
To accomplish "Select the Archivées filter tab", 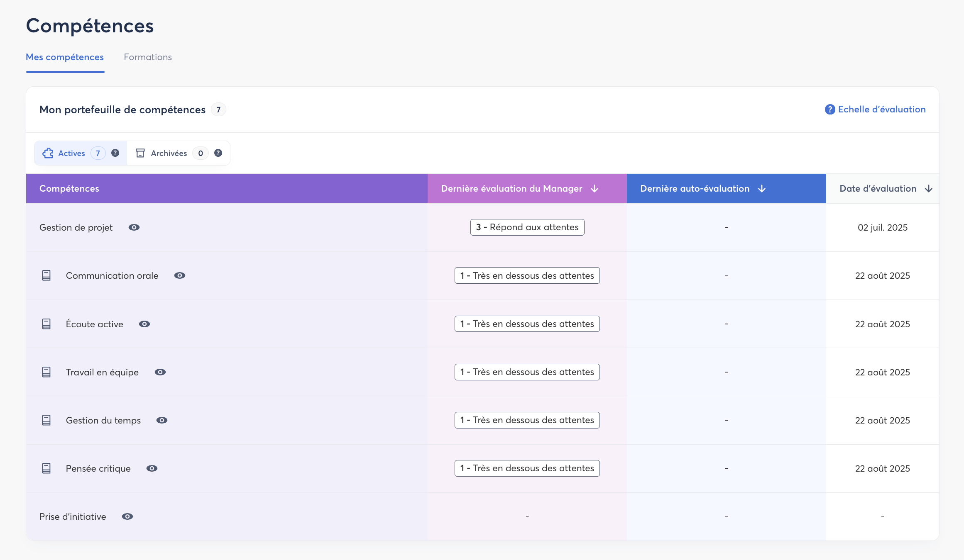I will pyautogui.click(x=169, y=153).
